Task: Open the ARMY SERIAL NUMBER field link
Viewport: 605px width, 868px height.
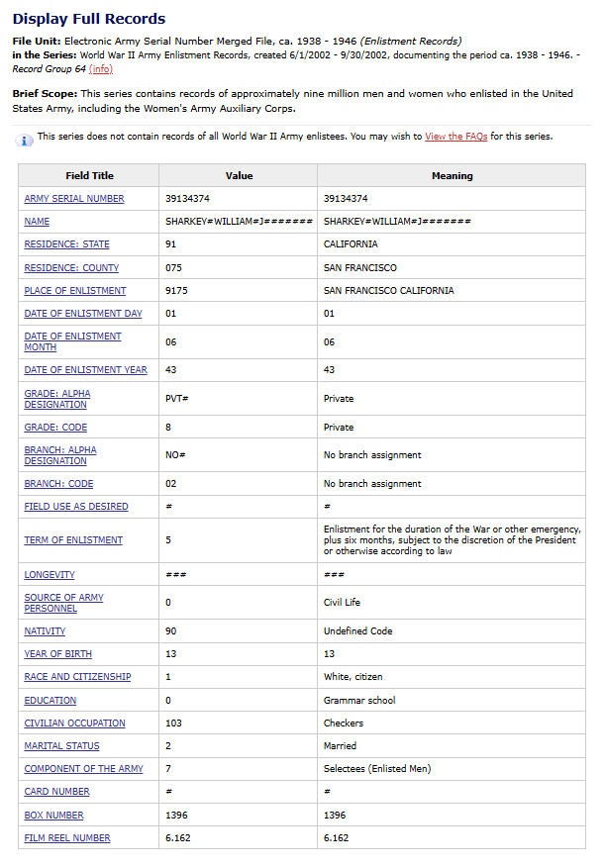Action: (74, 198)
